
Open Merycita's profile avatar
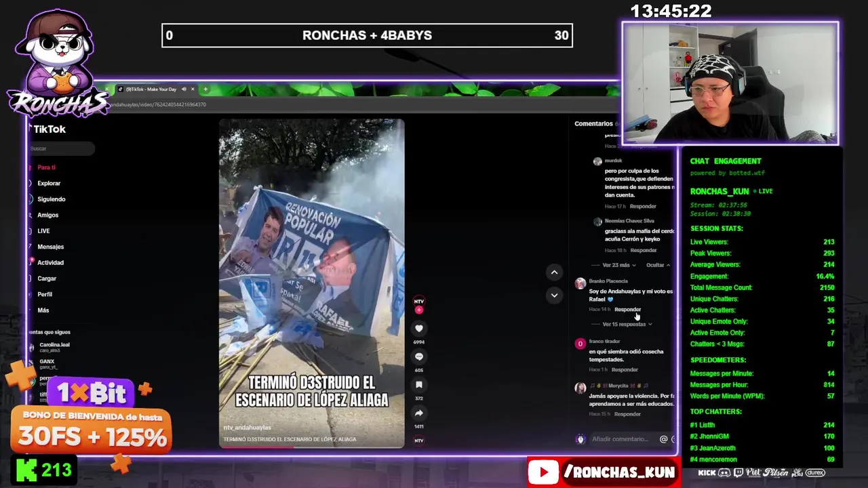tap(580, 388)
